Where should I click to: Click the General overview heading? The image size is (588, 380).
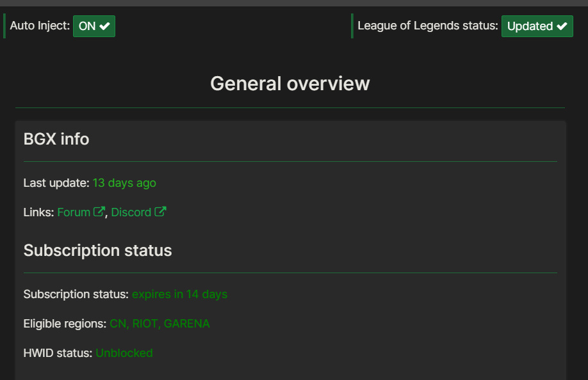[290, 84]
